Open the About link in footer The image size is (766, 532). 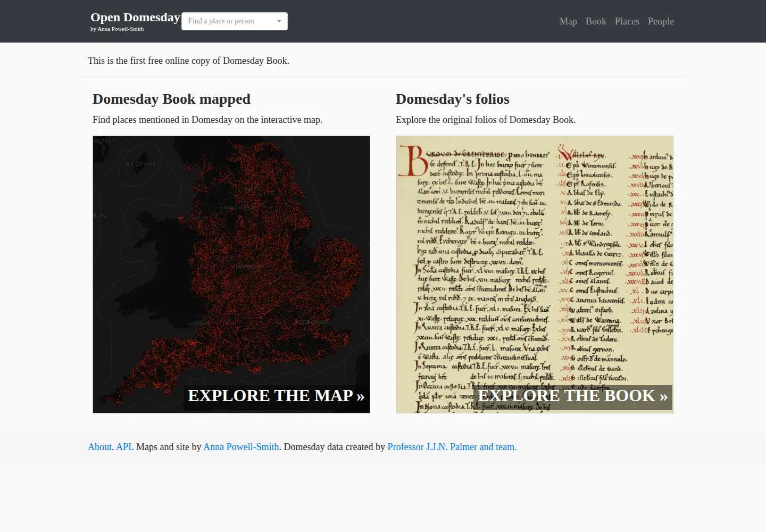(100, 447)
